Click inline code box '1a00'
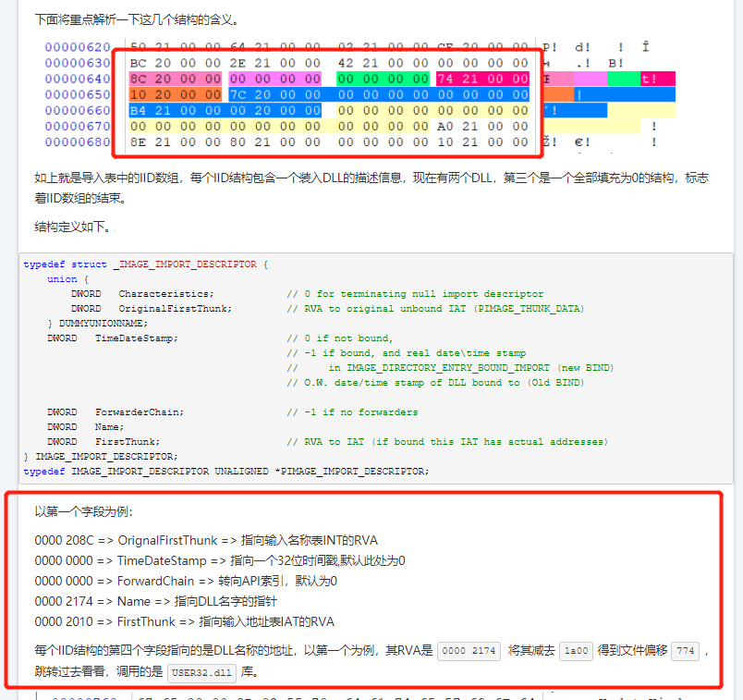This screenshot has width=743, height=700. [x=576, y=651]
